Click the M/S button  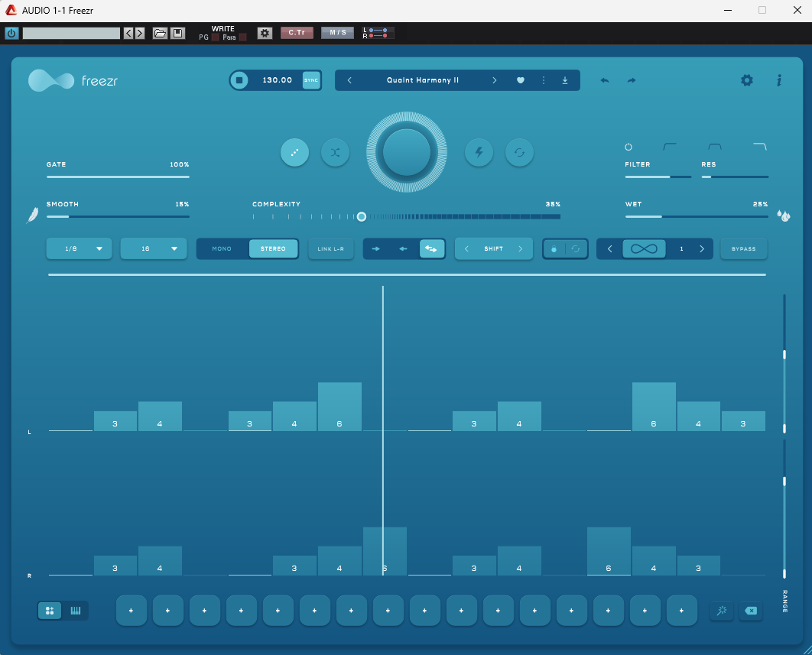[338, 33]
